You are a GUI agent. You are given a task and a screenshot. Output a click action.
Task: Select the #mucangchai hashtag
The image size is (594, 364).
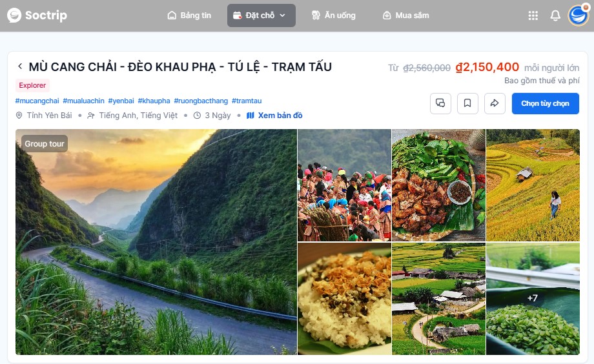click(x=37, y=101)
